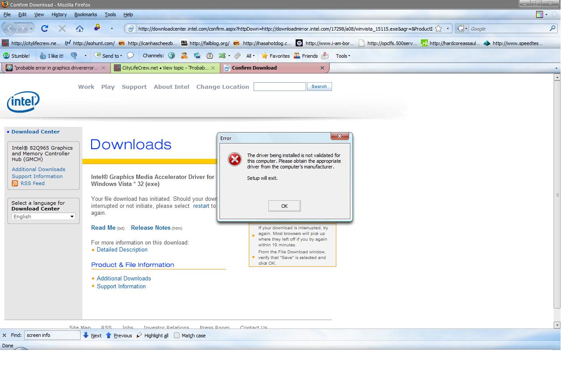
Task: Click the Intel site Search button
Action: point(319,87)
